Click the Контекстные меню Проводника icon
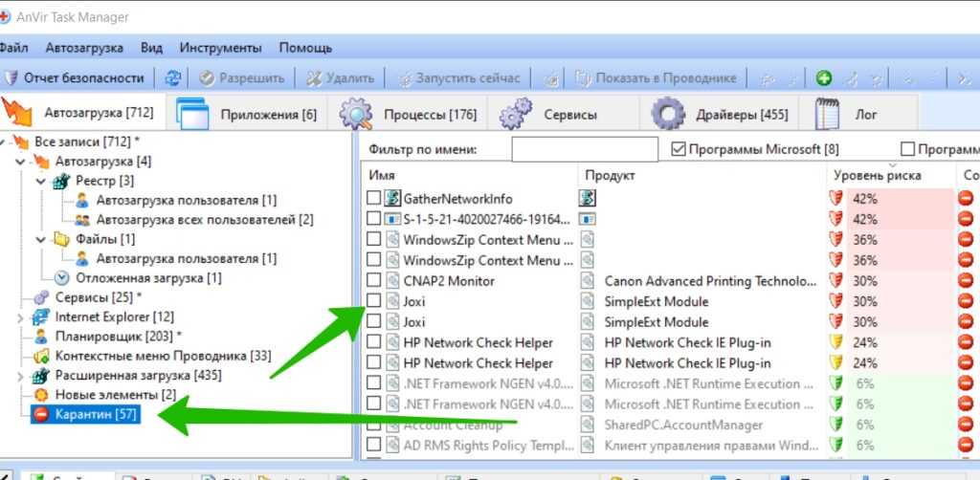 pyautogui.click(x=41, y=356)
